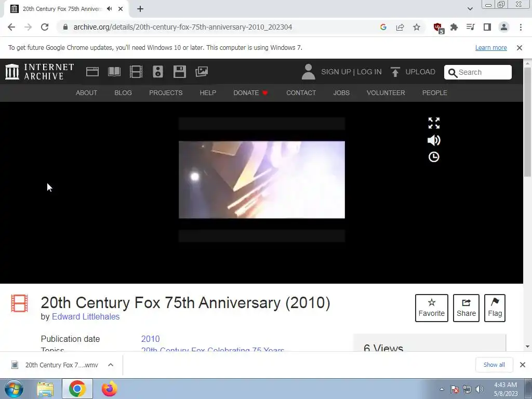Screen dimensions: 532x399
Task: Open the HELP menu item
Action: [x=208, y=92]
